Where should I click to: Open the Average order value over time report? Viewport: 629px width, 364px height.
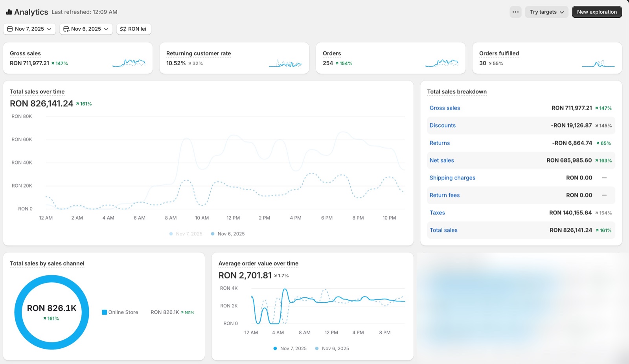click(258, 263)
